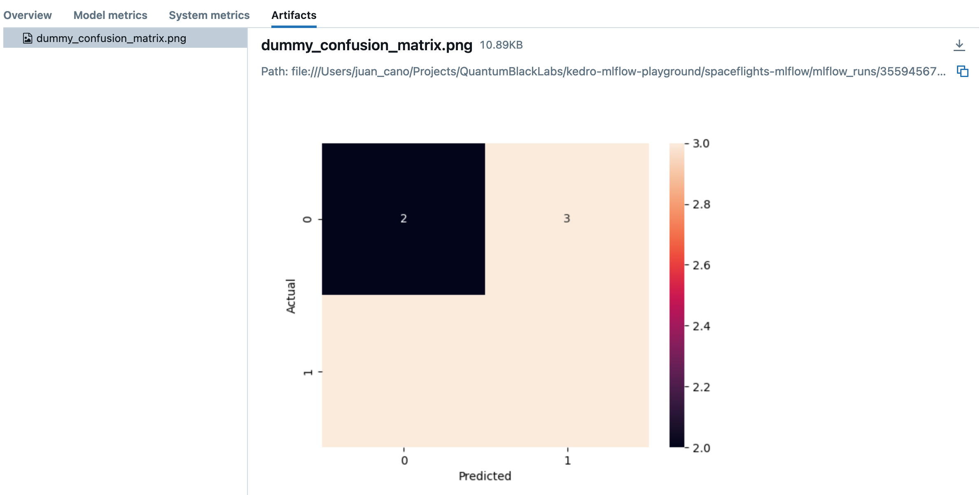Click the 10.89KB file size label
The width and height of the screenshot is (980, 495).
(501, 45)
